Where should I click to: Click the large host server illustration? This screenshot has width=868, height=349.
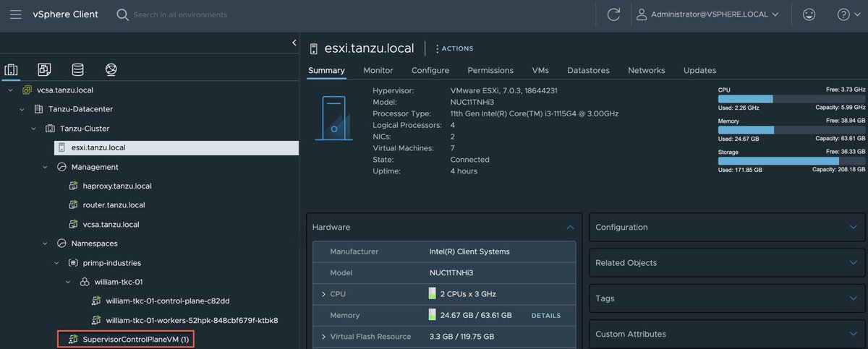click(x=333, y=119)
